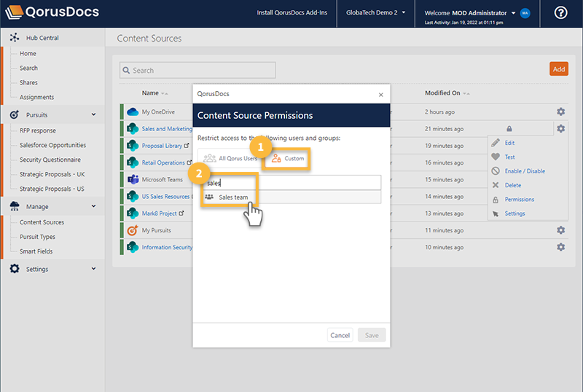583x392 pixels.
Task: Choose Delete in the context menu
Action: click(513, 185)
